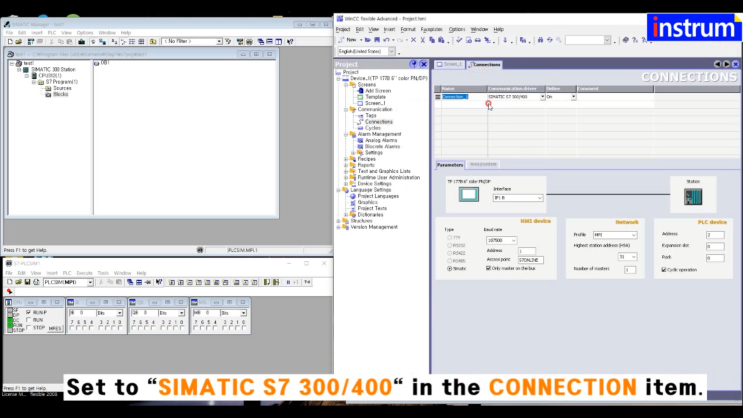Screen dimensions: 743x418
Task: Select Sources folder in SIMATIC Manager tree
Action: 62,88
